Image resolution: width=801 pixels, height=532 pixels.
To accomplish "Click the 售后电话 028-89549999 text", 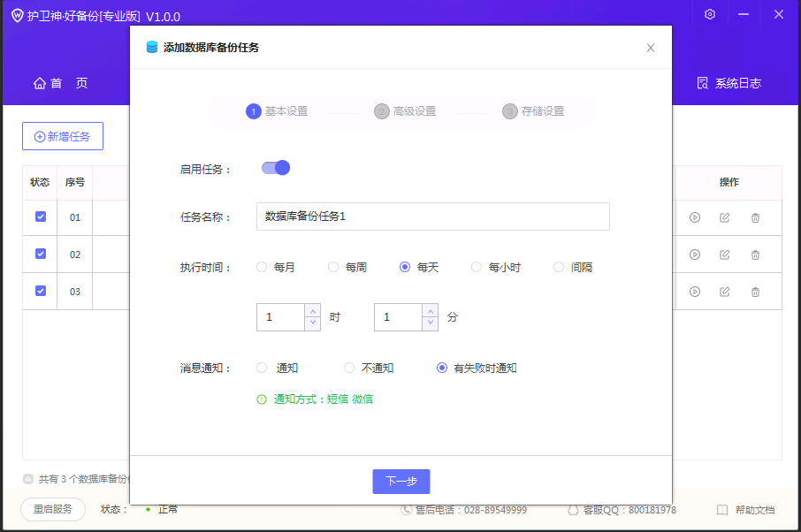I will 471,510.
